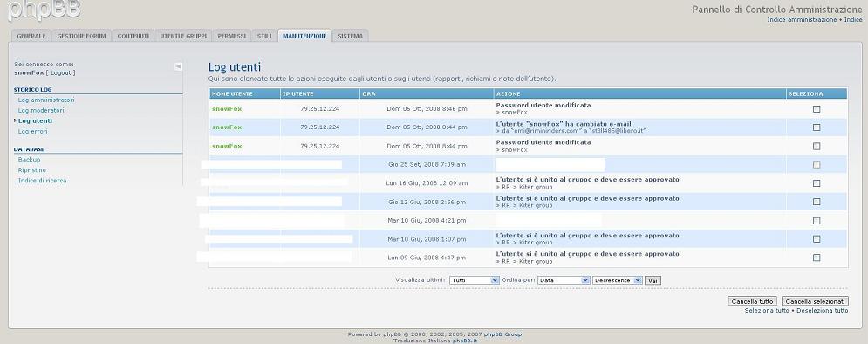Tick checkbox for the 8:46 pm password change row
The height and width of the screenshot is (344, 868).
point(817,109)
